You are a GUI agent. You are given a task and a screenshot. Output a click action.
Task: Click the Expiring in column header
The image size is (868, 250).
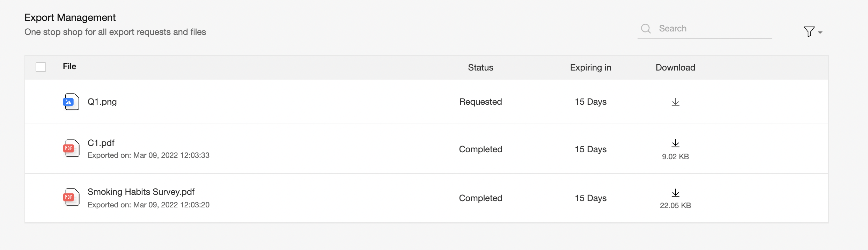[x=590, y=67]
